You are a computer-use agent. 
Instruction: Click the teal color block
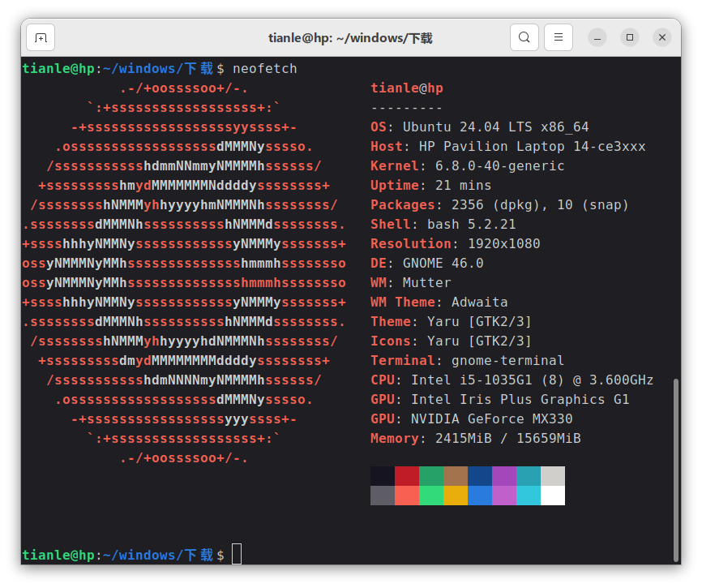[529, 476]
